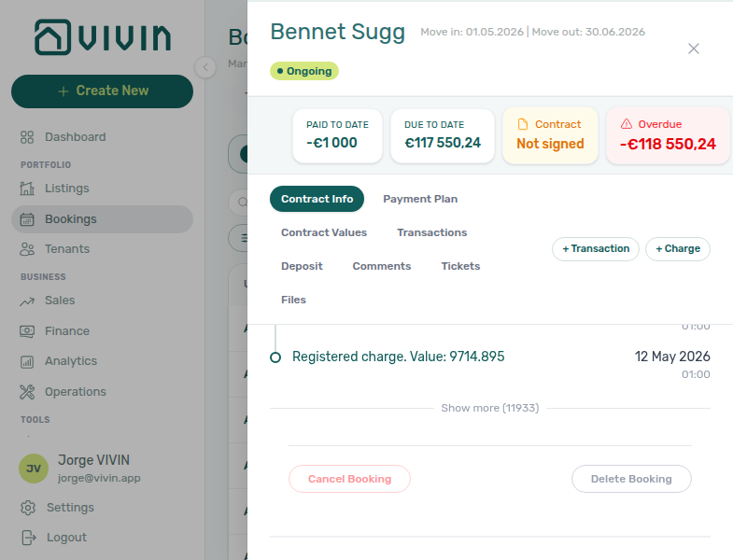Click the Dashboard grid icon
The height and width of the screenshot is (560, 733).
pyautogui.click(x=27, y=137)
